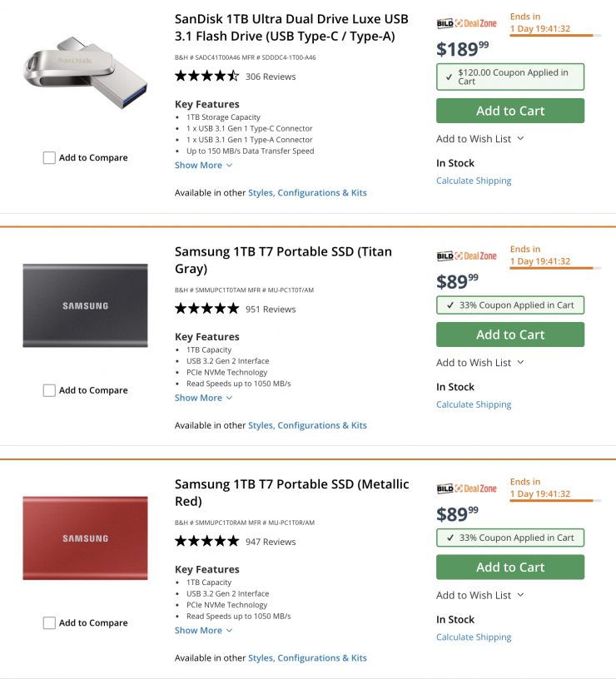Expand Show More features for SanDisk drive

coord(203,166)
